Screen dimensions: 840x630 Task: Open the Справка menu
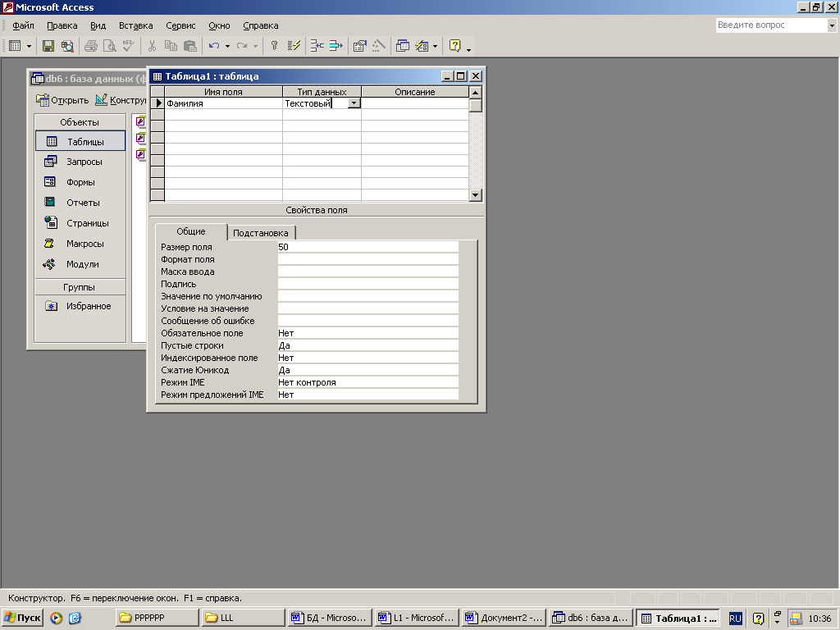pos(260,25)
